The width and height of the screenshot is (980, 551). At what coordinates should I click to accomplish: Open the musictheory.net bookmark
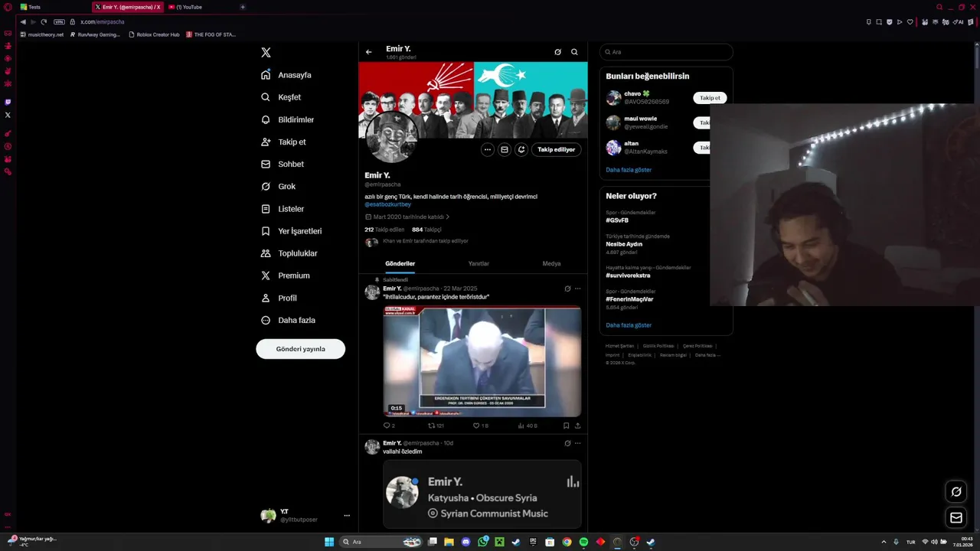(42, 34)
